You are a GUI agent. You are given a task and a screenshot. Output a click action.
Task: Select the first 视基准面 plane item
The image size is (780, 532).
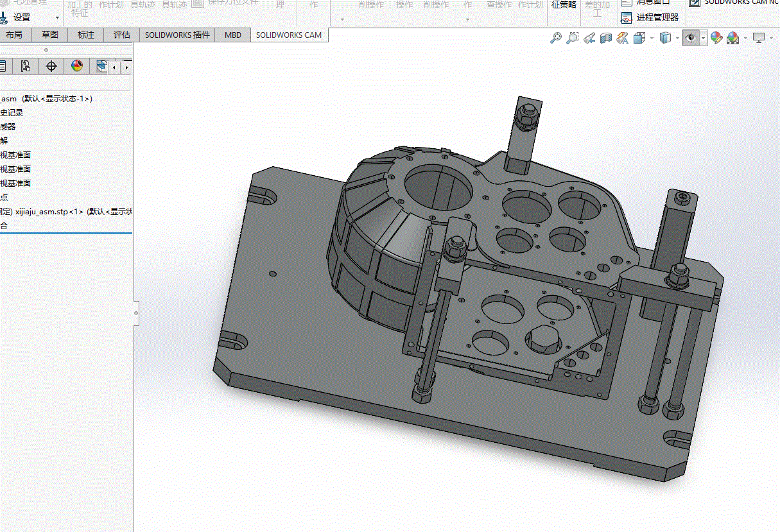(15, 155)
